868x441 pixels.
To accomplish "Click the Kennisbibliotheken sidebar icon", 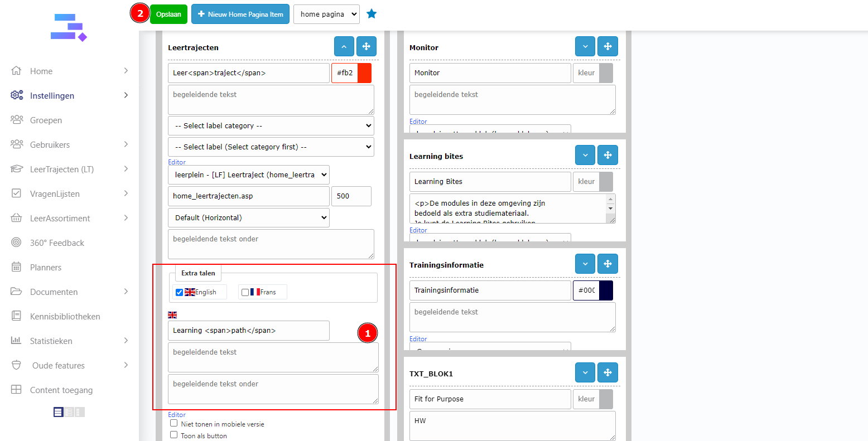I will [x=17, y=316].
